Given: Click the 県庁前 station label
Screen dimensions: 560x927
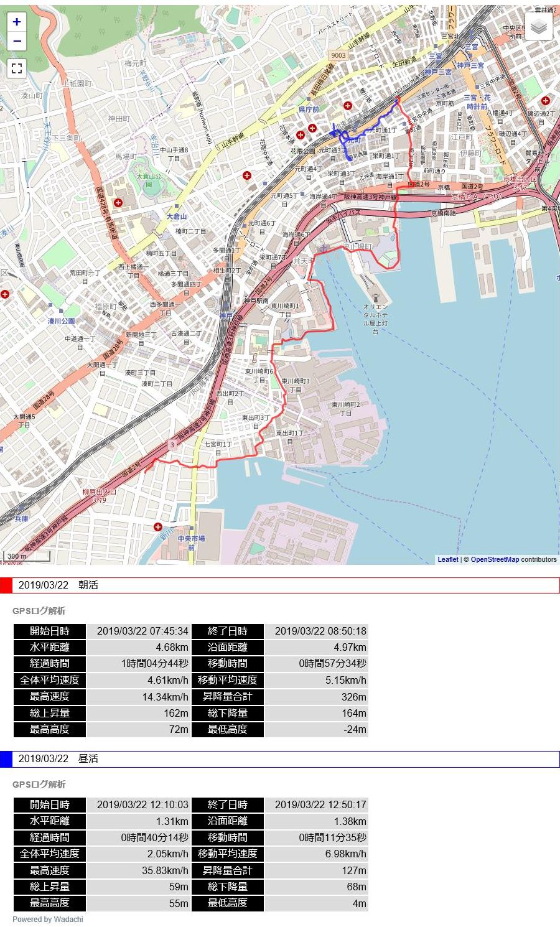Looking at the screenshot, I should click(x=309, y=109).
